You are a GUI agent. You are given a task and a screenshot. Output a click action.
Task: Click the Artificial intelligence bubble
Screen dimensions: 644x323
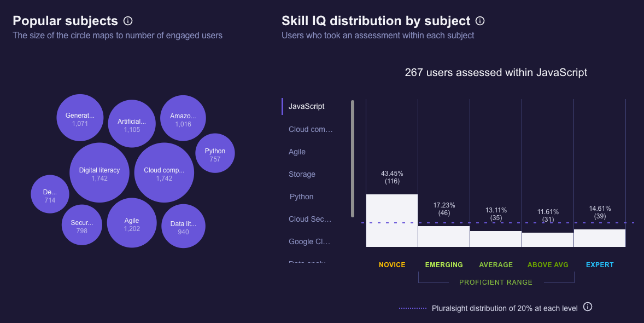tap(132, 123)
